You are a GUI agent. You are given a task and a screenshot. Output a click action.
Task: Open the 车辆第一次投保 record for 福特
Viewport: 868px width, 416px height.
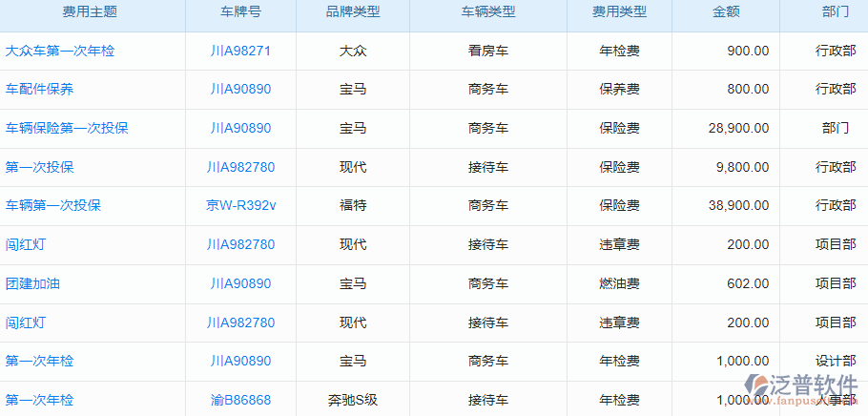tap(53, 205)
